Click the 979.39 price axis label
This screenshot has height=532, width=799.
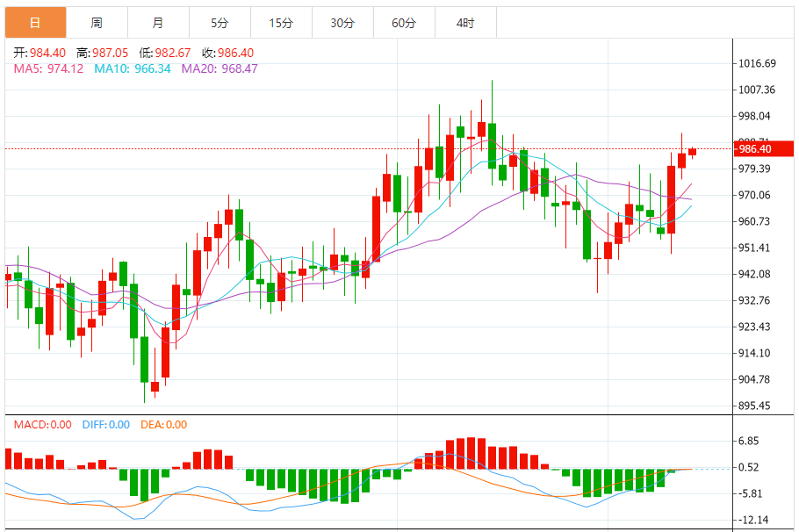(755, 169)
